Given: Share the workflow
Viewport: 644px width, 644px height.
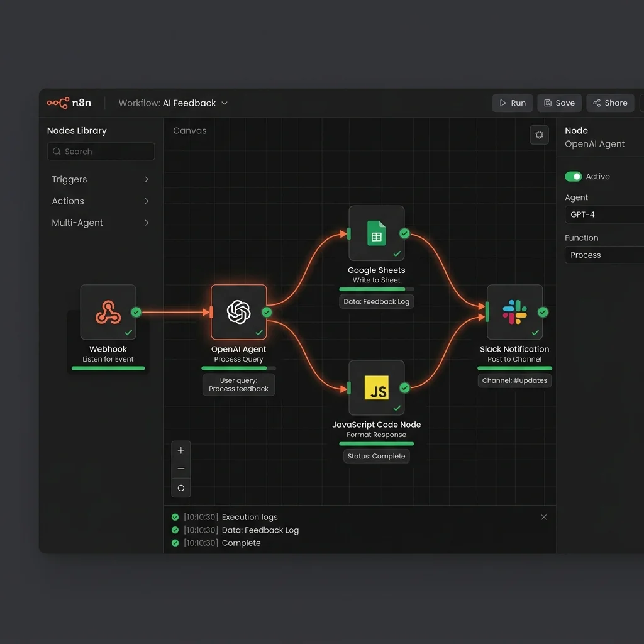Looking at the screenshot, I should (x=610, y=103).
